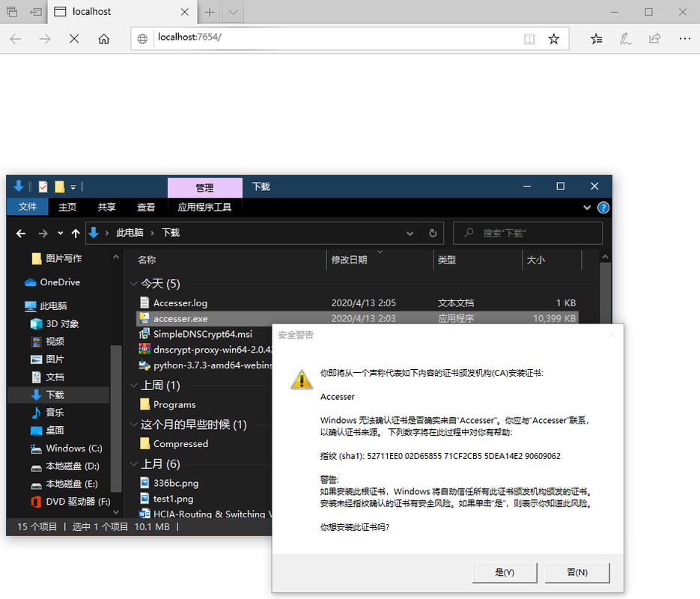
Task: Show tab previews dropdown chevron
Action: pyautogui.click(x=233, y=12)
